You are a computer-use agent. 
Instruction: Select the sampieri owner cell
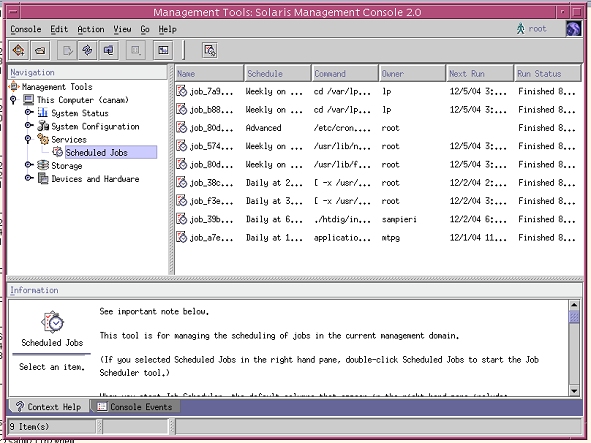399,219
